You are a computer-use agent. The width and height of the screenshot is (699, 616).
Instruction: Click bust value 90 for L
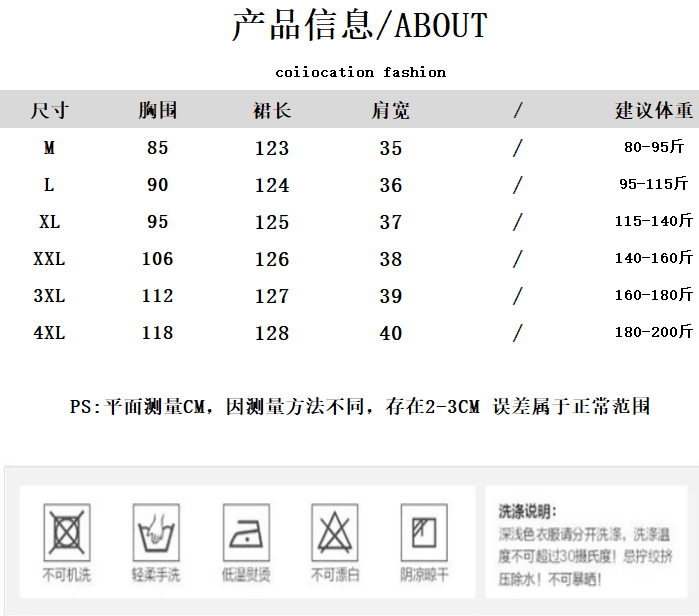pyautogui.click(x=158, y=185)
